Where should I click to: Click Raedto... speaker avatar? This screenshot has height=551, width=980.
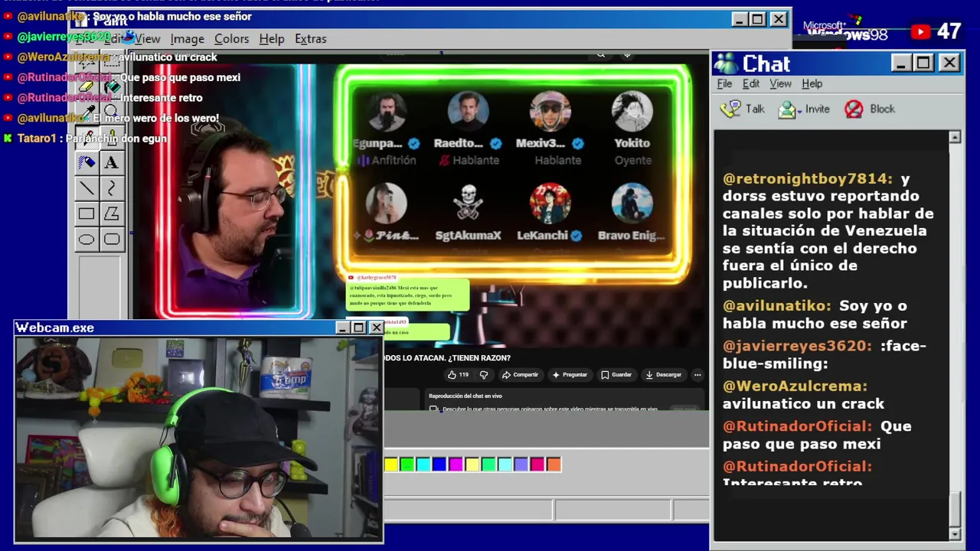click(x=468, y=112)
